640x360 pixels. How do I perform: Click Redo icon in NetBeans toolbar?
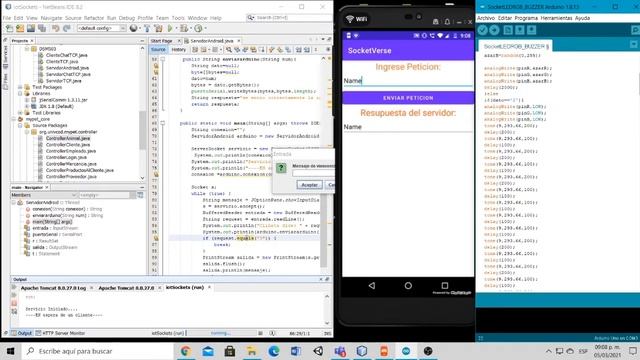point(67,28)
